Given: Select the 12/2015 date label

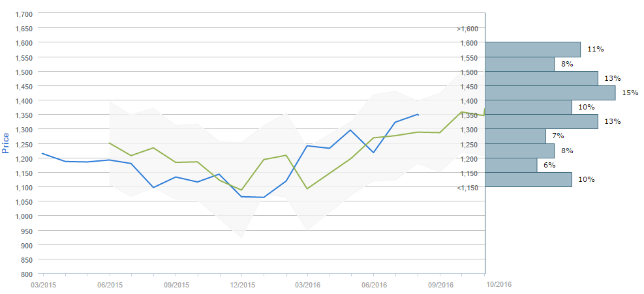Looking at the screenshot, I should 241,285.
